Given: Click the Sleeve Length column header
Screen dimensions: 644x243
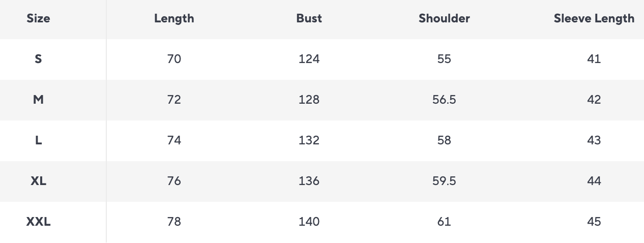Looking at the screenshot, I should 594,19.
